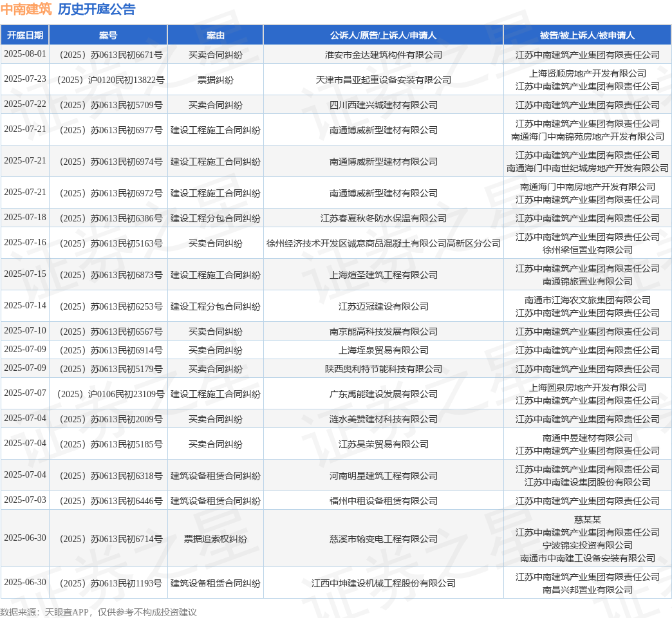Click defendant 南通海门中南锦苑房地产开发有限公司

(x=587, y=136)
